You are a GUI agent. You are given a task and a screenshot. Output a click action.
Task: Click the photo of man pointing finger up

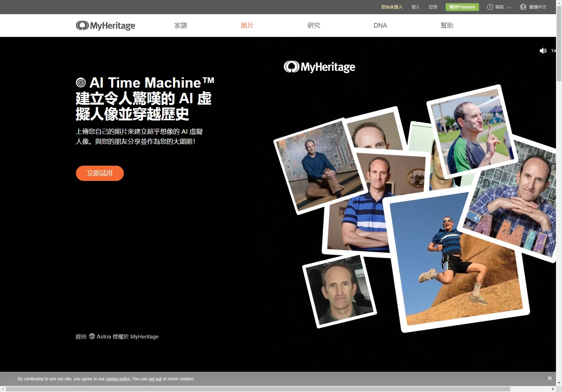tap(472, 131)
